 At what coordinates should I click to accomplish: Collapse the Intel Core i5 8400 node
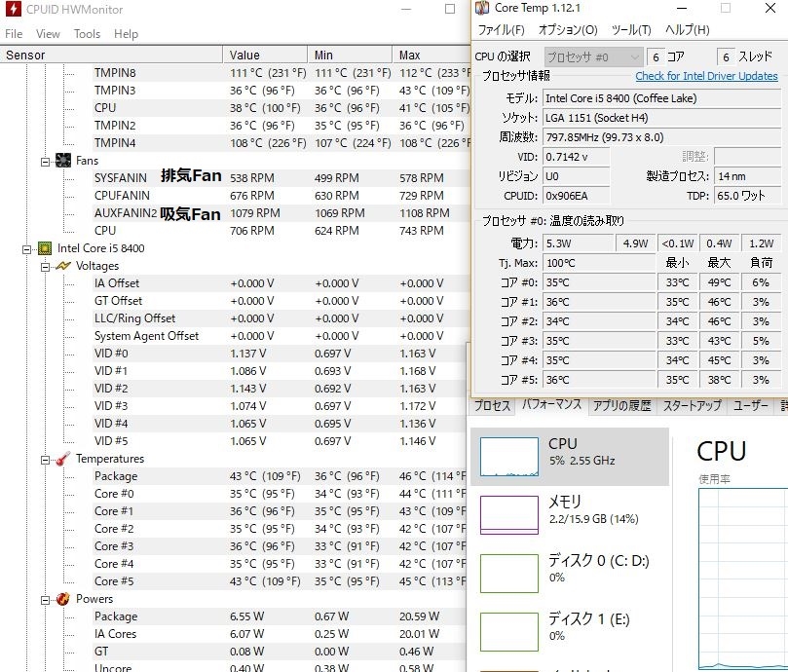pyautogui.click(x=26, y=249)
